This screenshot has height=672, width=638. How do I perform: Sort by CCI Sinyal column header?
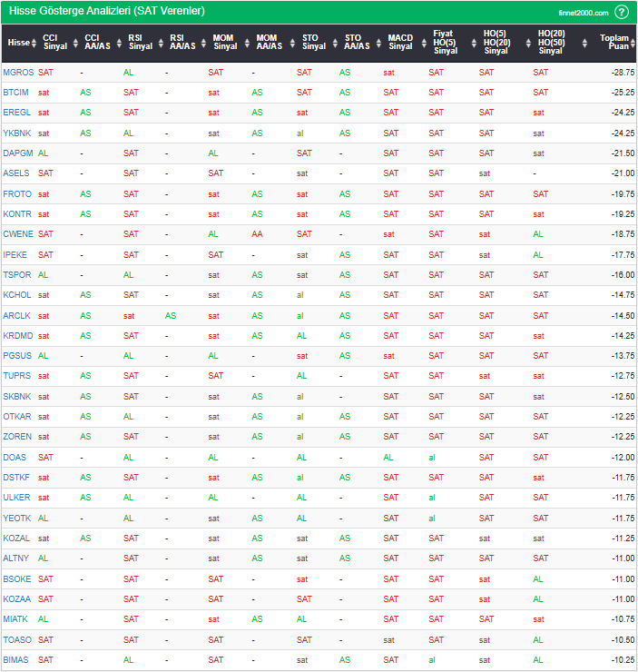pyautogui.click(x=55, y=43)
